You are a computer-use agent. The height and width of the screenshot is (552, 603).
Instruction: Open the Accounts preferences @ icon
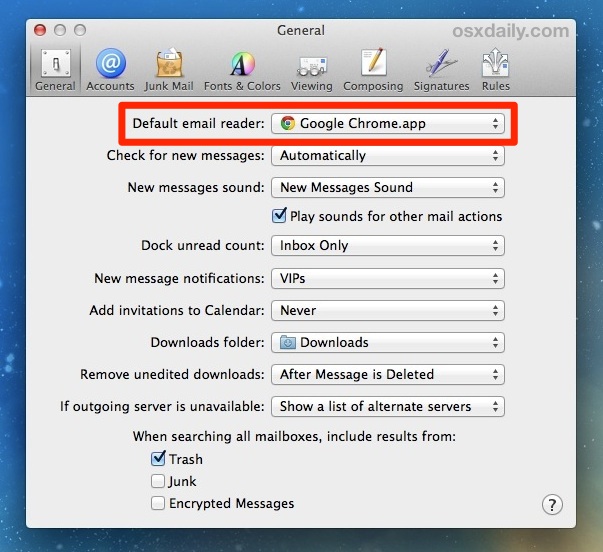110,63
